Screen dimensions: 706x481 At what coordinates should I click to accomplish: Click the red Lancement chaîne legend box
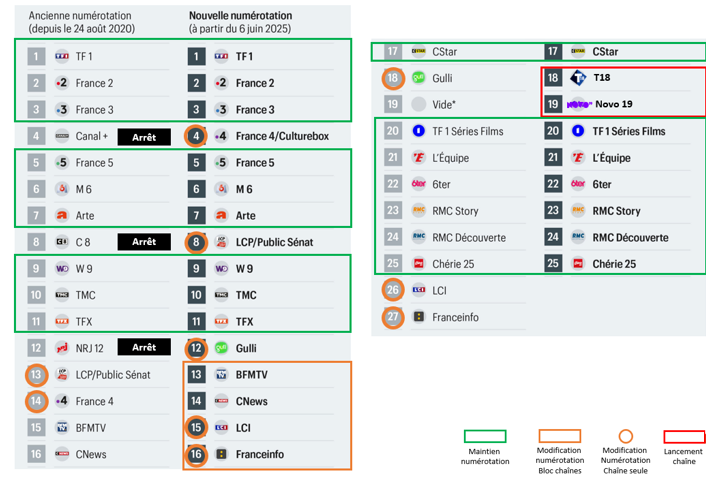(x=684, y=436)
